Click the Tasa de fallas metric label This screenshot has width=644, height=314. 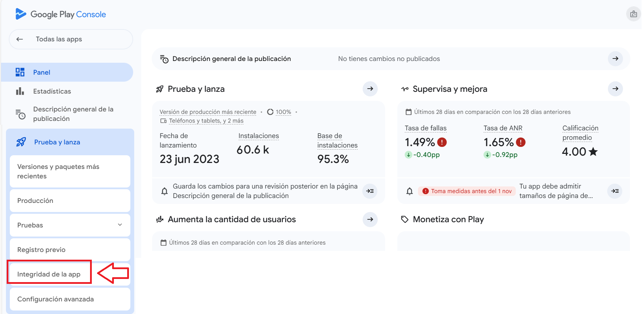(x=425, y=128)
